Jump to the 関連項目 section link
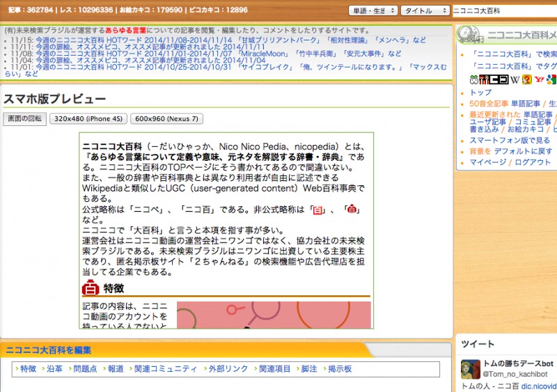Image resolution: width=557 pixels, height=392 pixels. click(274, 369)
